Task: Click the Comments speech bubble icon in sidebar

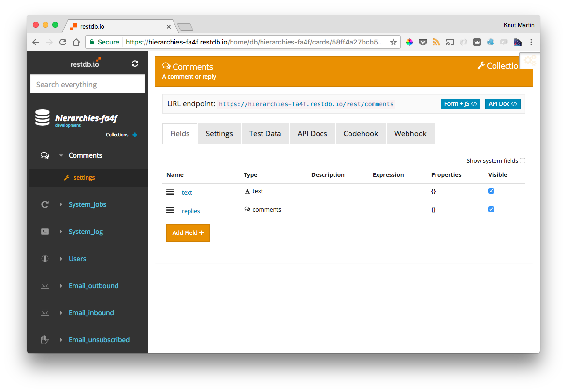Action: pos(45,155)
